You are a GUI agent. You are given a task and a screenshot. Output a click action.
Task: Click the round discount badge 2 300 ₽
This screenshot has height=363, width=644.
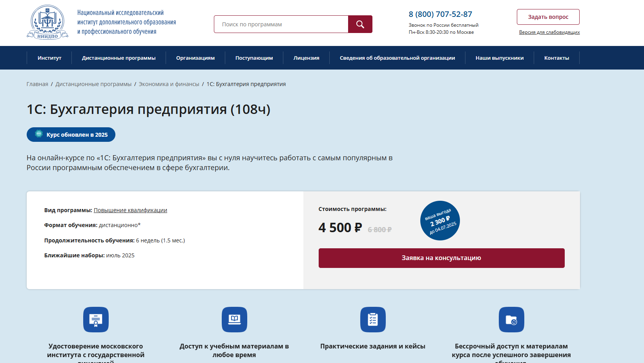440,221
